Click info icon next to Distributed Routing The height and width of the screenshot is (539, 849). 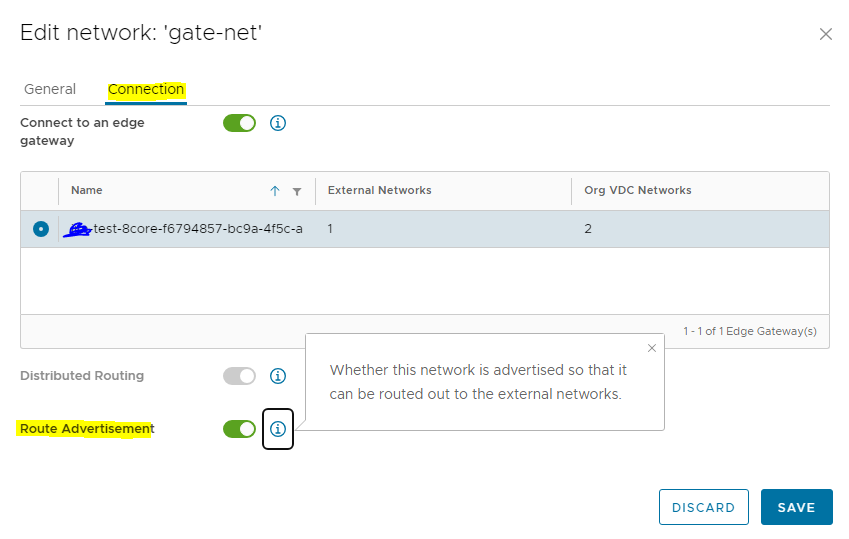click(x=278, y=376)
